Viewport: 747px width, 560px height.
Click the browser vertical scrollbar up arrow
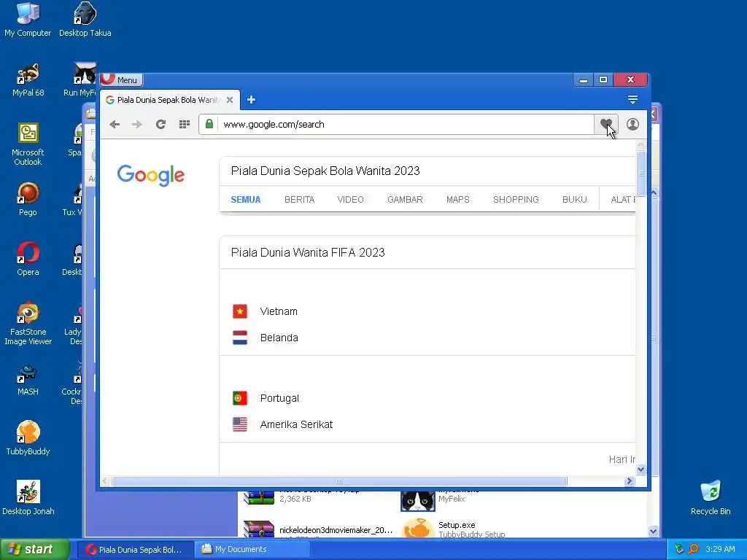(x=640, y=145)
